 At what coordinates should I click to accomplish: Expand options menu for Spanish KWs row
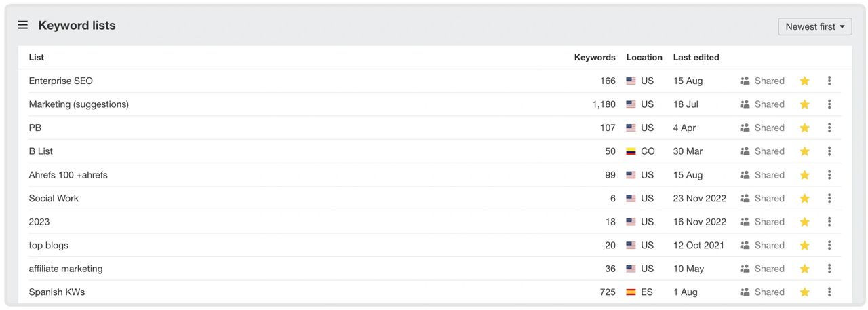[829, 292]
